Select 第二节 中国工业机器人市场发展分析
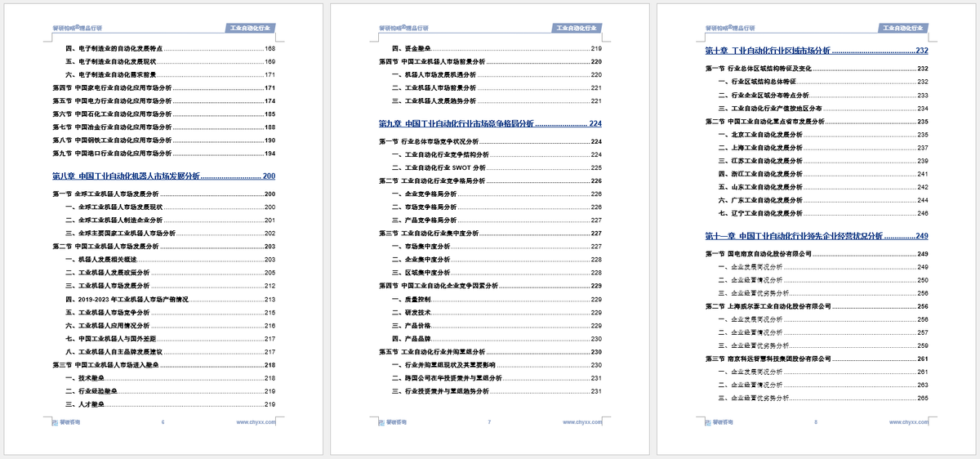The image size is (980, 459). pos(163,247)
